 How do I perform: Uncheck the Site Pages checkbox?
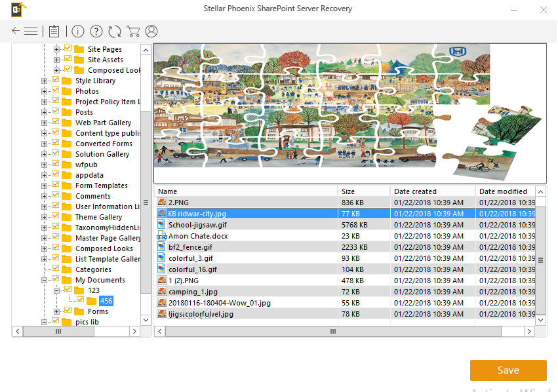click(x=68, y=48)
